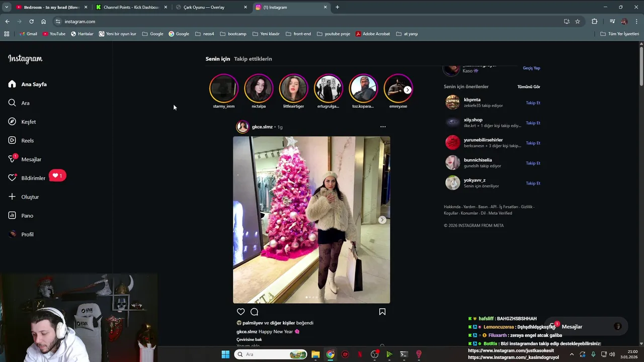Viewport: 644px width, 362px height.
Task: Grab the page's vertical scrollbar
Action: coord(641,66)
